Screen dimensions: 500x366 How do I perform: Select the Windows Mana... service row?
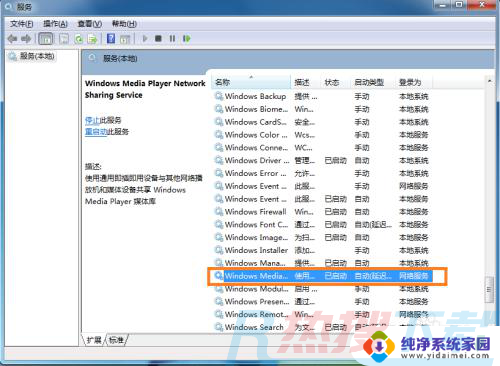(322, 263)
